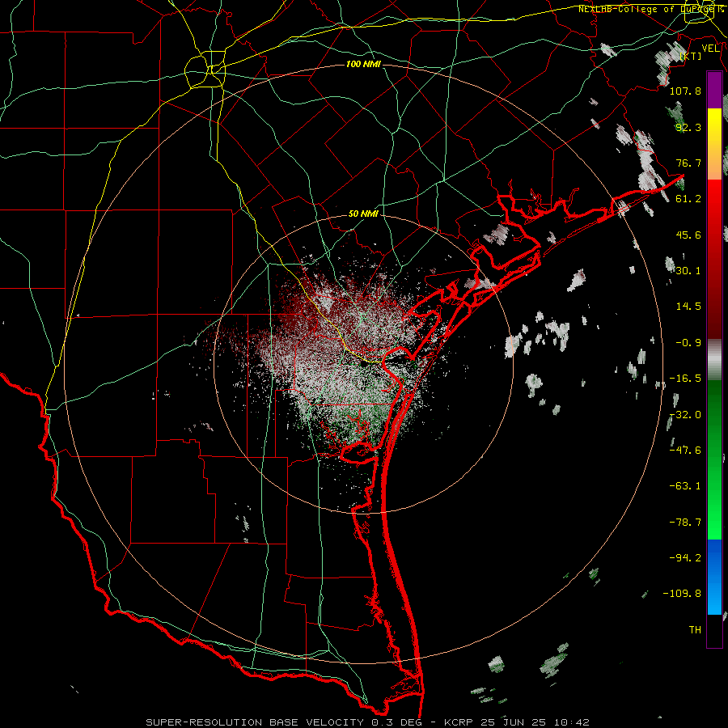This screenshot has width=728, height=728.
Task: Click the yellow segment of velocity color bar
Action: coord(714,126)
